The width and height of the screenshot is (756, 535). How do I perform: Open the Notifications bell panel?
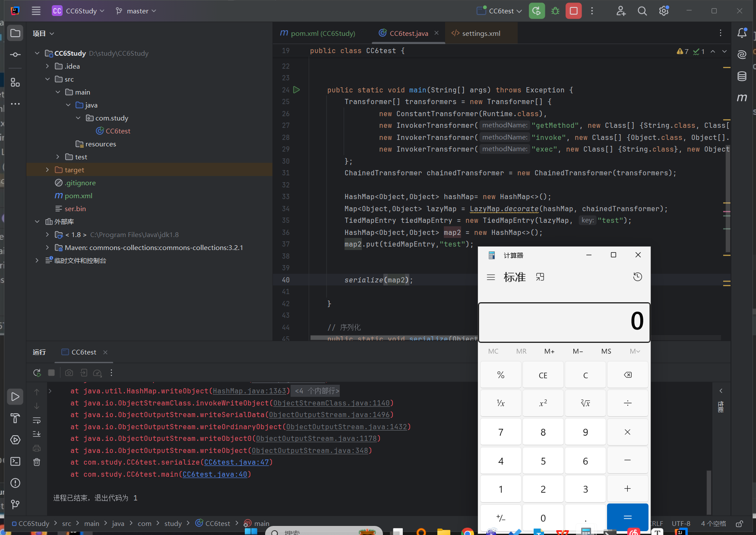[742, 33]
